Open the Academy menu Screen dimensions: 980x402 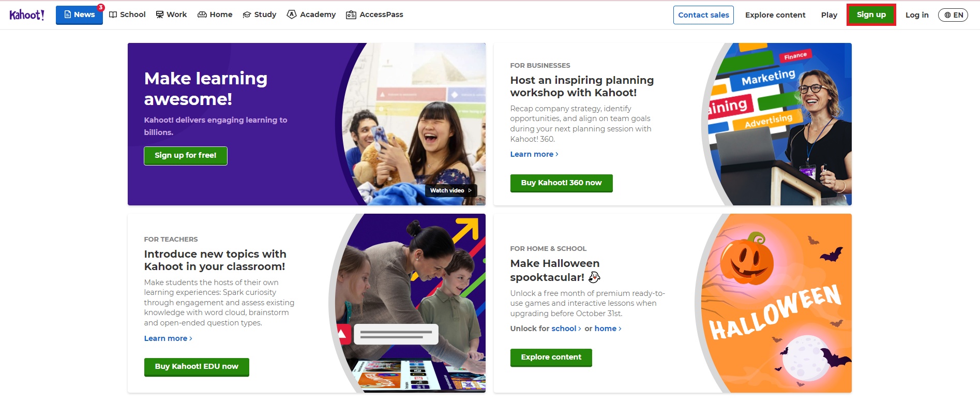(311, 14)
